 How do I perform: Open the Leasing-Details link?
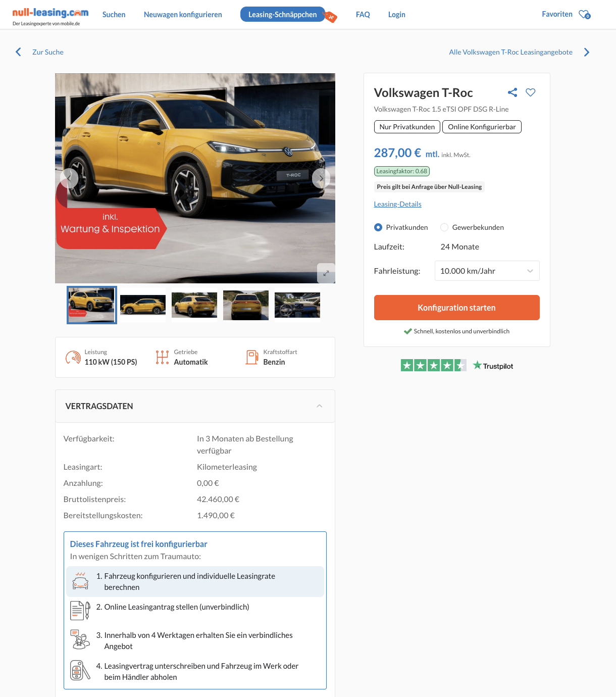(x=397, y=204)
